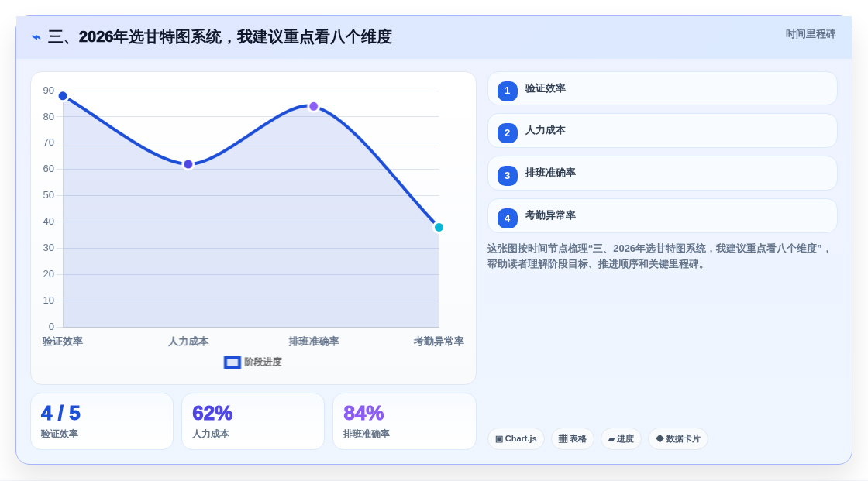Screen dimensions: 868x481
Task: Click the description paragraph starting 这张图按时间节点
Action: pos(659,256)
